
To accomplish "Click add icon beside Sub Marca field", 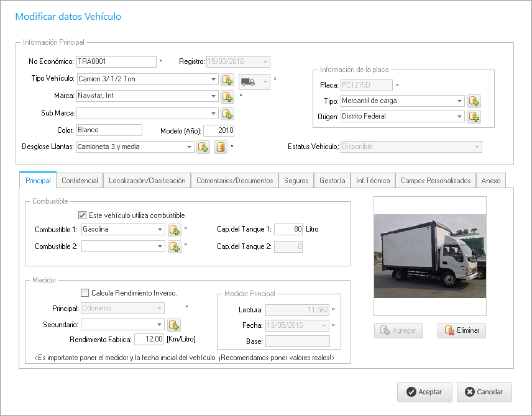I will pos(227,114).
